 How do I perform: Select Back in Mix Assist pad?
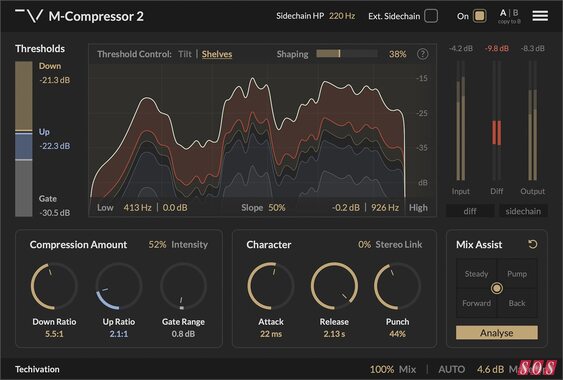517,303
